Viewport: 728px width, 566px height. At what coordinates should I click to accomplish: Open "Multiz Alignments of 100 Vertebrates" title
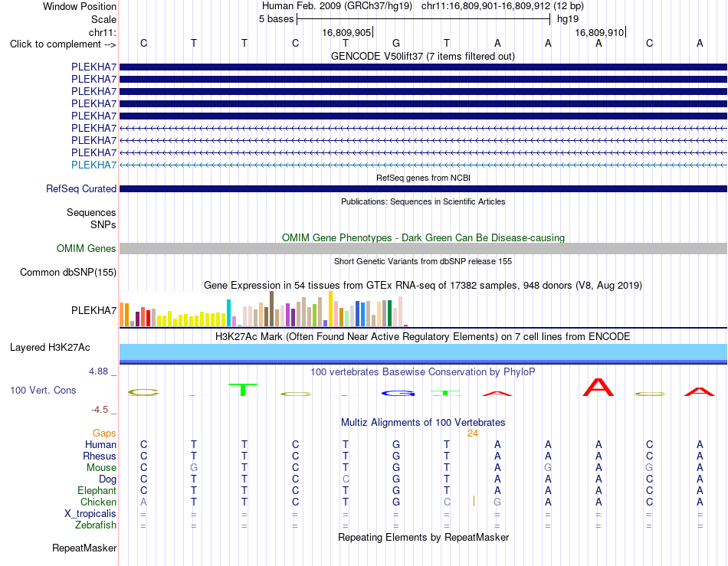pos(423,423)
